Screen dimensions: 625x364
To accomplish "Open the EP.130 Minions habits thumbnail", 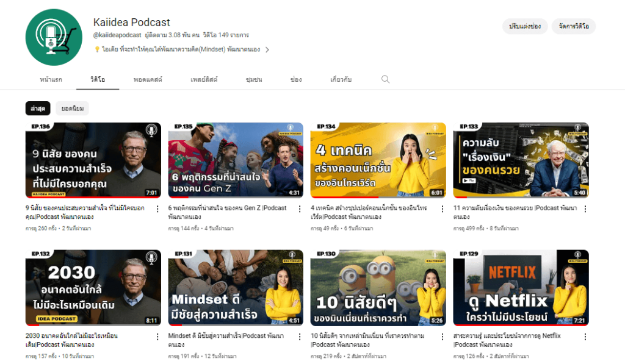I will click(x=378, y=288).
